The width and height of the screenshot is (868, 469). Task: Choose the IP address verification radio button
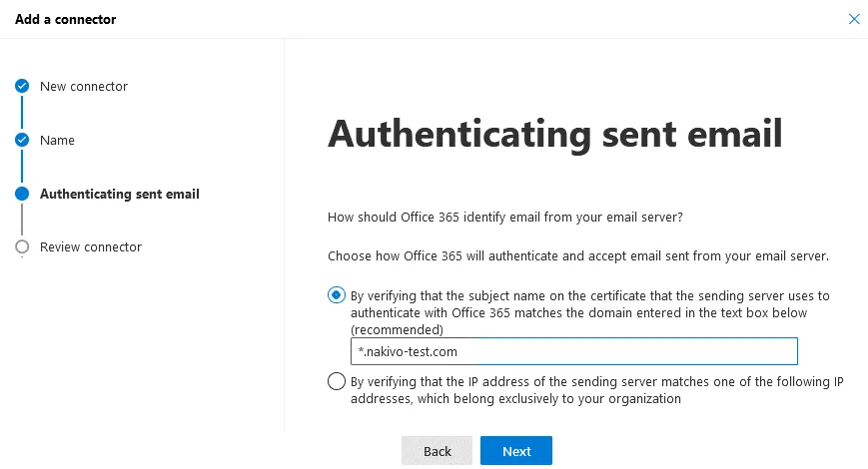[x=337, y=381]
